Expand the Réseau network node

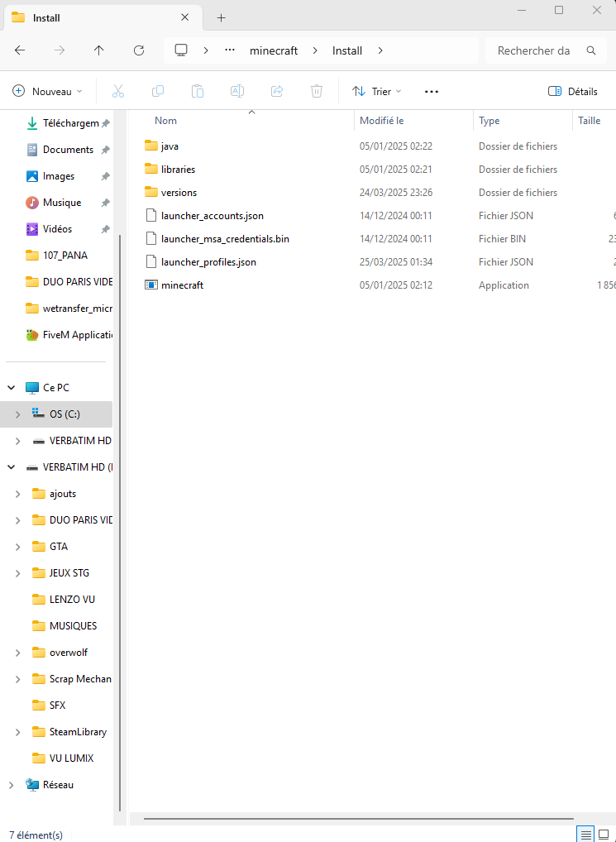click(12, 785)
